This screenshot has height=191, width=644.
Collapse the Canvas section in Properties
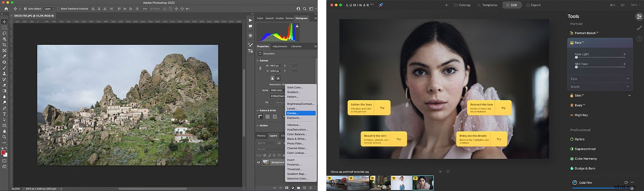tap(257, 61)
